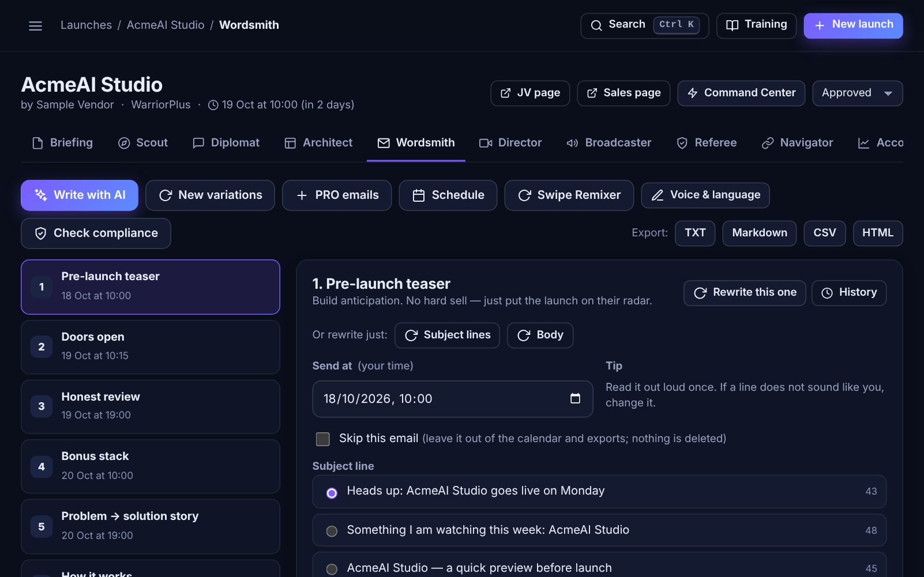This screenshot has height=577, width=924.
Task: Toggle the Skip this email checkbox
Action: pyautogui.click(x=323, y=439)
